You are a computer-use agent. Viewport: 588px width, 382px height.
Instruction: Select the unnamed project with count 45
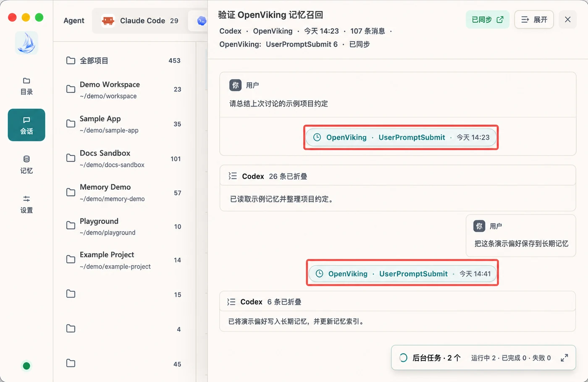click(124, 364)
